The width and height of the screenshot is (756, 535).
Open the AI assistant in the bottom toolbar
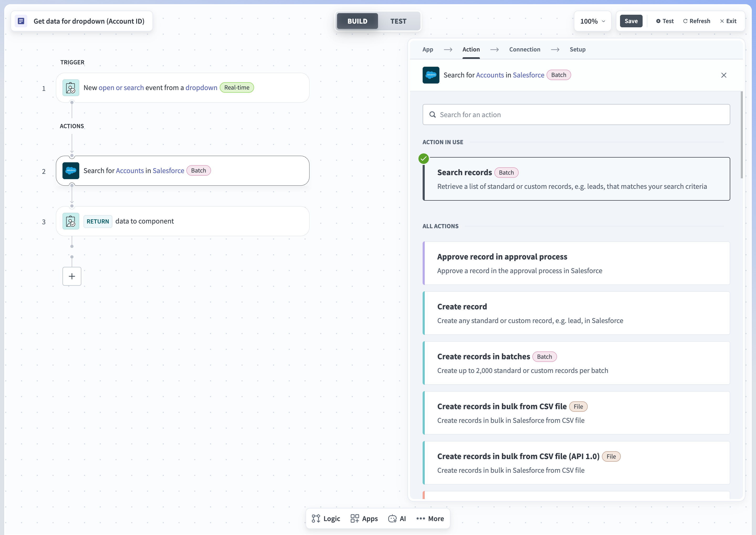[397, 518]
